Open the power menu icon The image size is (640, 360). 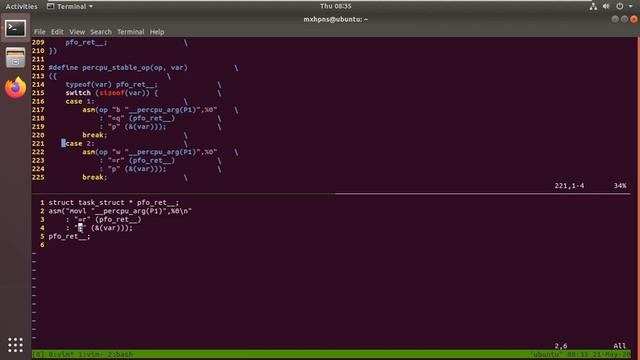(620, 6)
